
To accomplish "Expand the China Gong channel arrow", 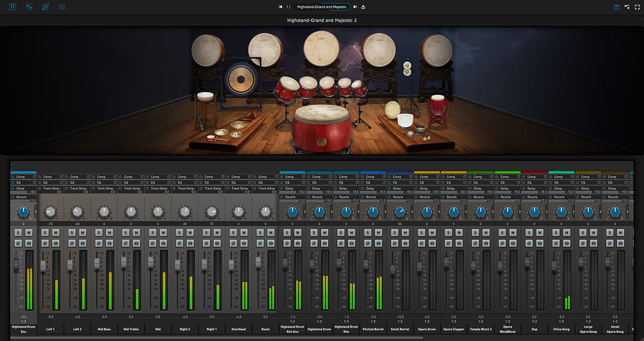I will point(573,212).
